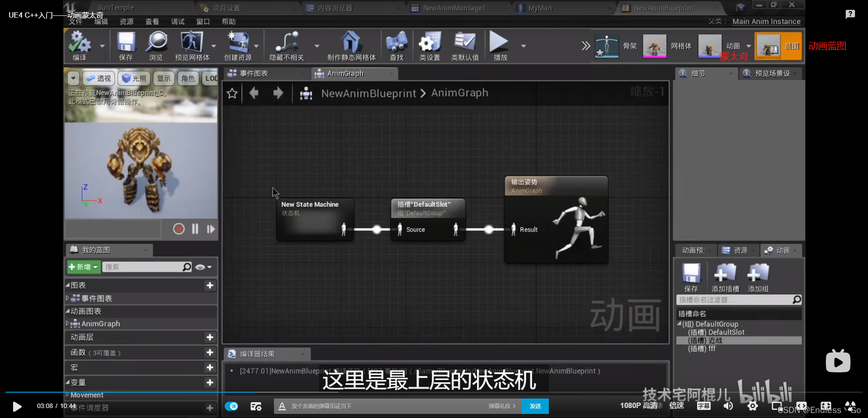This screenshot has height=418, width=868.
Task: Open 显示 show dropdown in viewport
Action: coord(164,78)
